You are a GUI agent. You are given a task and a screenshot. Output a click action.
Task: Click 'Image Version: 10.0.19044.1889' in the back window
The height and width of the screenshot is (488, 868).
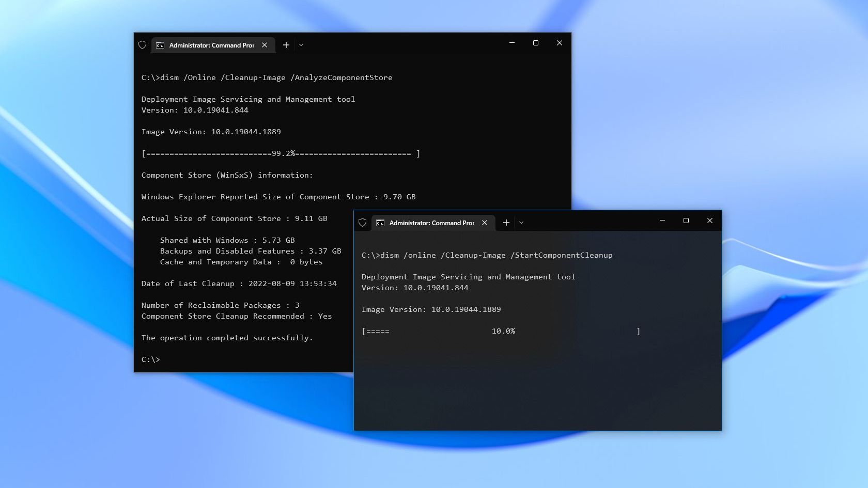tap(211, 132)
